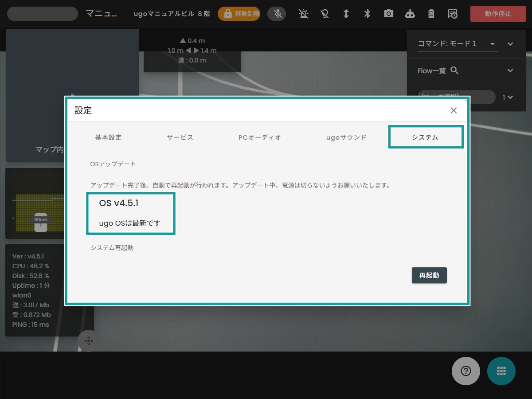Click the battery status icon

point(431,14)
